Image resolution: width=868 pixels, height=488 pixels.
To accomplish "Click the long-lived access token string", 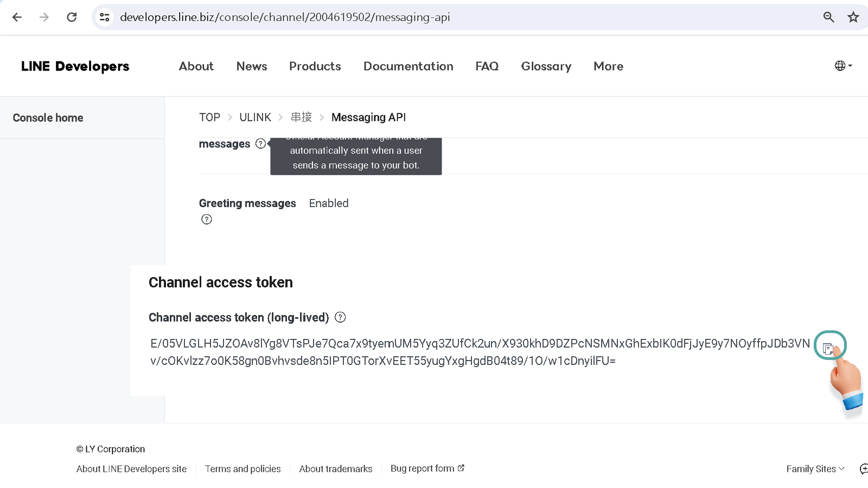I will (480, 352).
